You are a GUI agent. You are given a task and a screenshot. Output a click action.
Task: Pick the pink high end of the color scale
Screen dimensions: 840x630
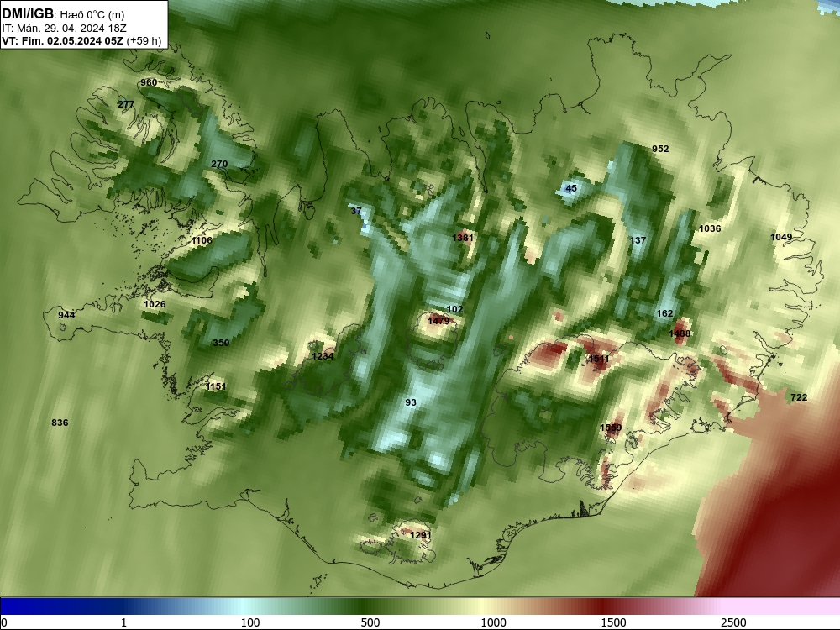click(782, 606)
